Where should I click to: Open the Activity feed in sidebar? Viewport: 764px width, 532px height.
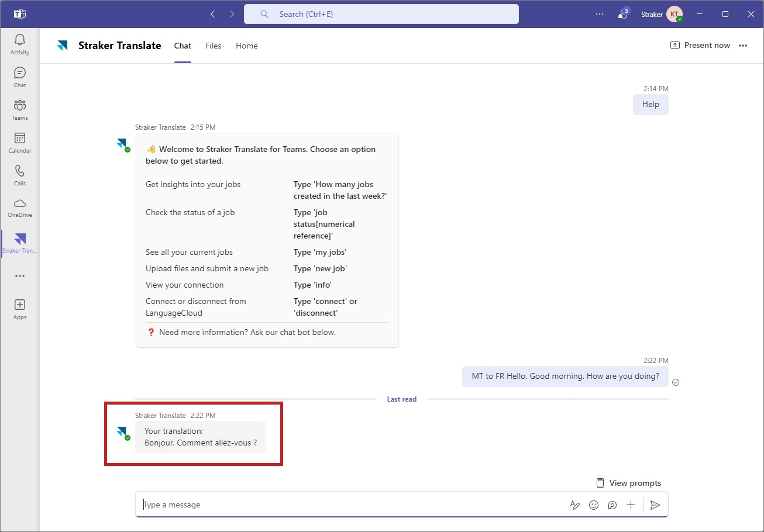coord(20,44)
